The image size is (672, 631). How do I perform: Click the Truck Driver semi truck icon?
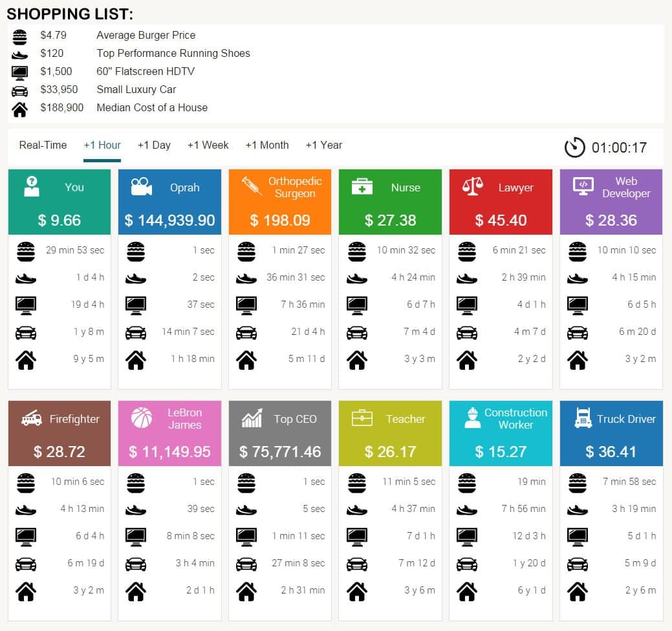point(583,418)
